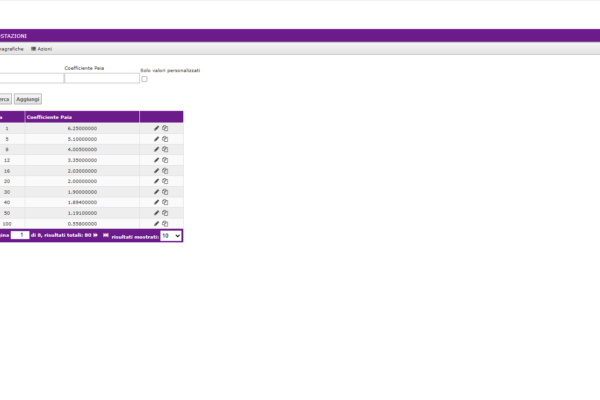Open the Anagrafiche menu

[10, 48]
